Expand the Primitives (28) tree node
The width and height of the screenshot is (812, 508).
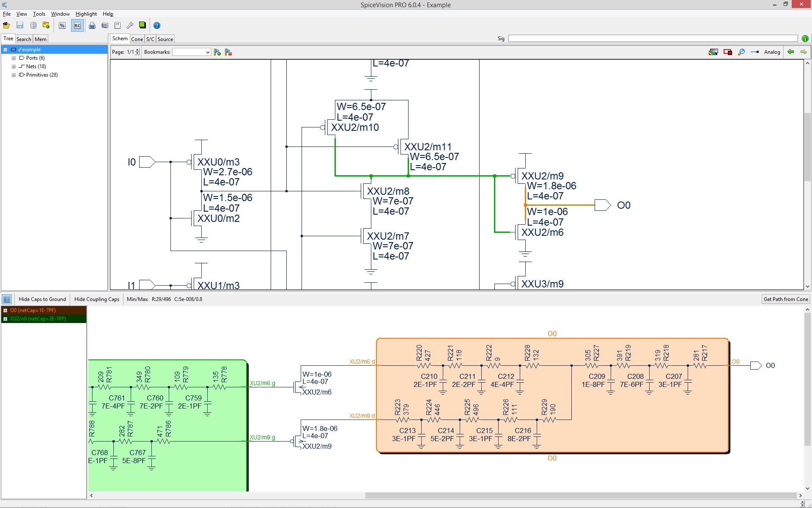pyautogui.click(x=13, y=75)
